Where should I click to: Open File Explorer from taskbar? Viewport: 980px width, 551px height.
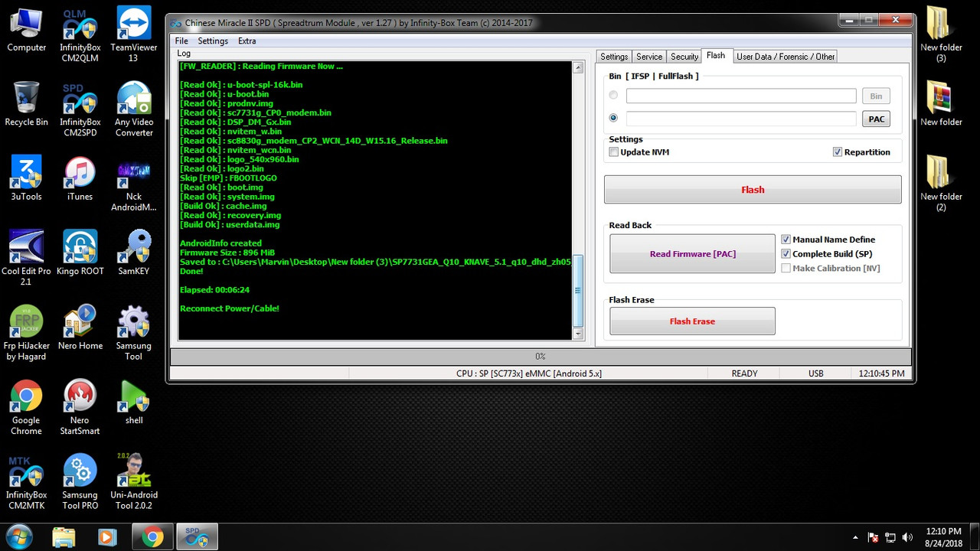[64, 537]
